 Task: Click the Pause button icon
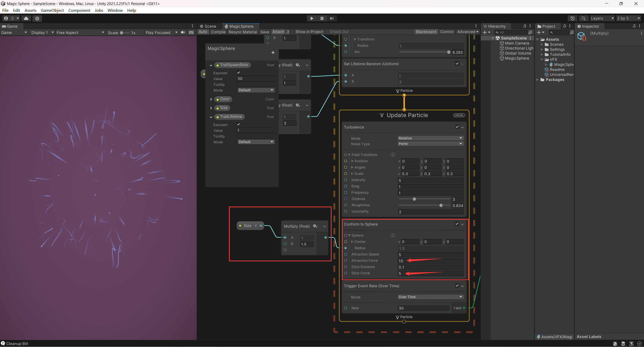coord(322,18)
